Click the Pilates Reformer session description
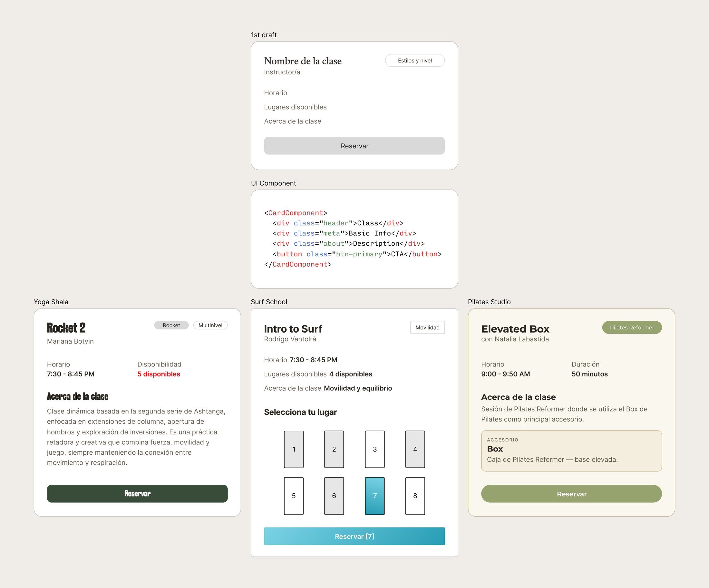 click(x=564, y=414)
